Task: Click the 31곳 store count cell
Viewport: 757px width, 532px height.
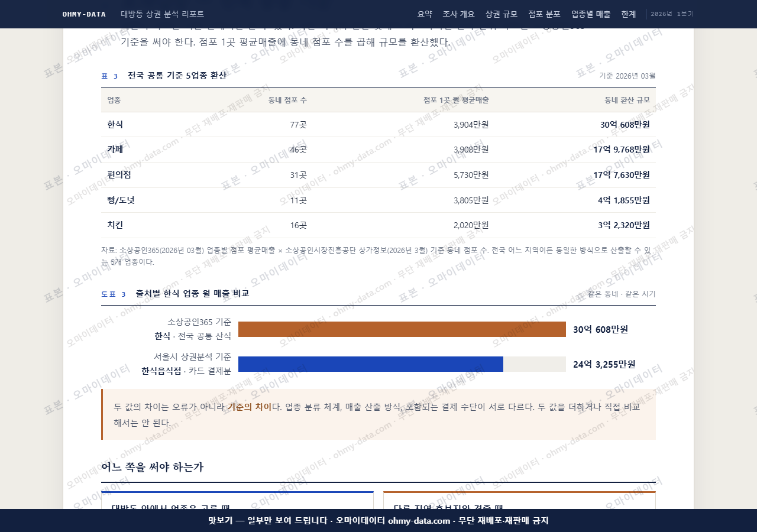Action: (x=298, y=175)
